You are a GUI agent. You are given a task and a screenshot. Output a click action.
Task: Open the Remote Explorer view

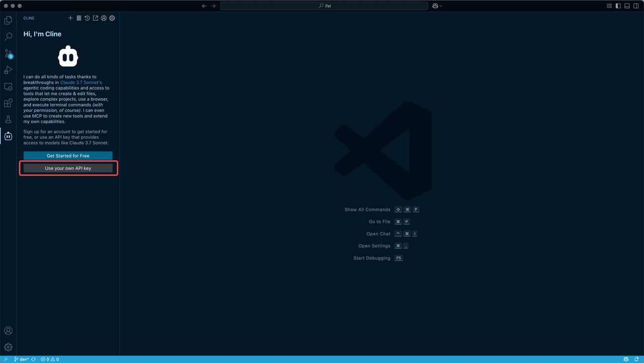pos(8,86)
